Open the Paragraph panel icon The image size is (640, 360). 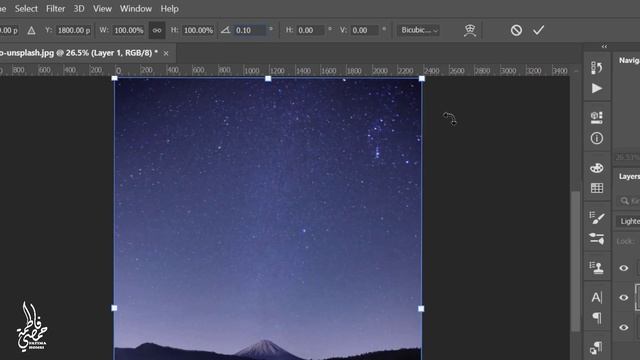point(597,318)
